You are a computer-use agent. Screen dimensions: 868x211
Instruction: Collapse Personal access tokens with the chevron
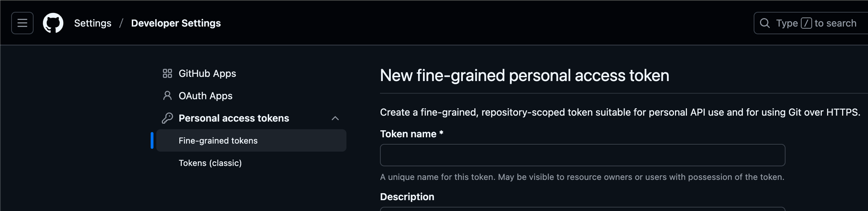tap(335, 118)
